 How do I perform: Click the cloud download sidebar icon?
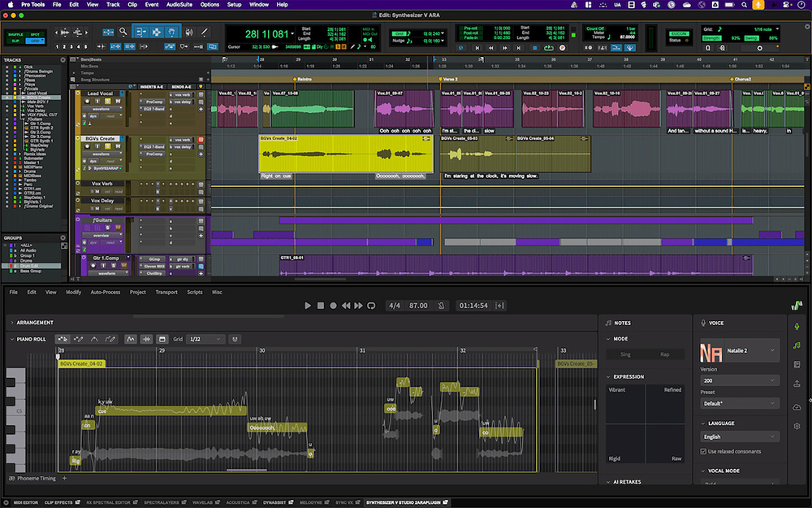(797, 406)
